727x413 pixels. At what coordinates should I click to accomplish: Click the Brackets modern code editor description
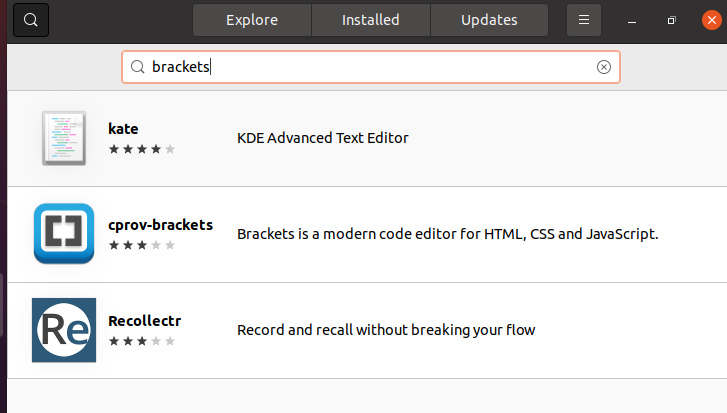click(x=447, y=234)
